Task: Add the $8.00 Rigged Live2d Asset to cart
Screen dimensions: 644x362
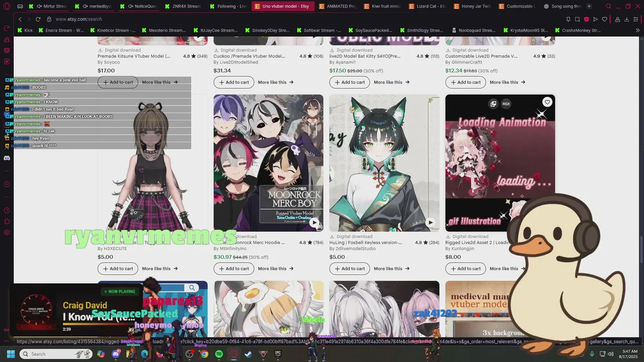Action: 465,268
